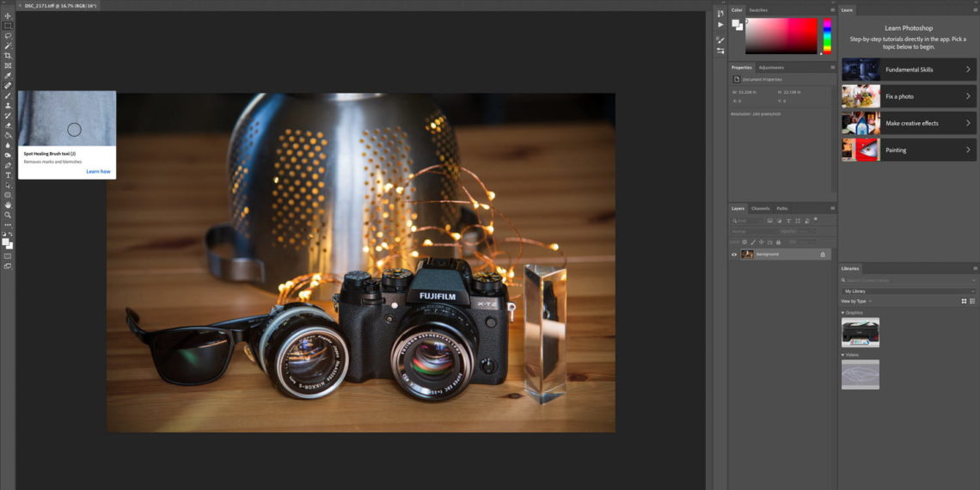
Task: Open the Adjustment sliders panel icon
Action: coord(720,51)
